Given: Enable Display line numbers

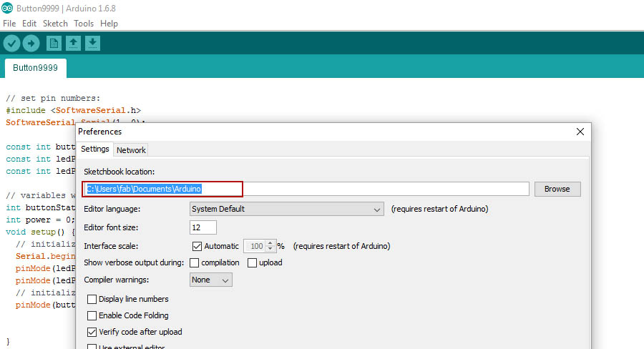Looking at the screenshot, I should pos(92,300).
